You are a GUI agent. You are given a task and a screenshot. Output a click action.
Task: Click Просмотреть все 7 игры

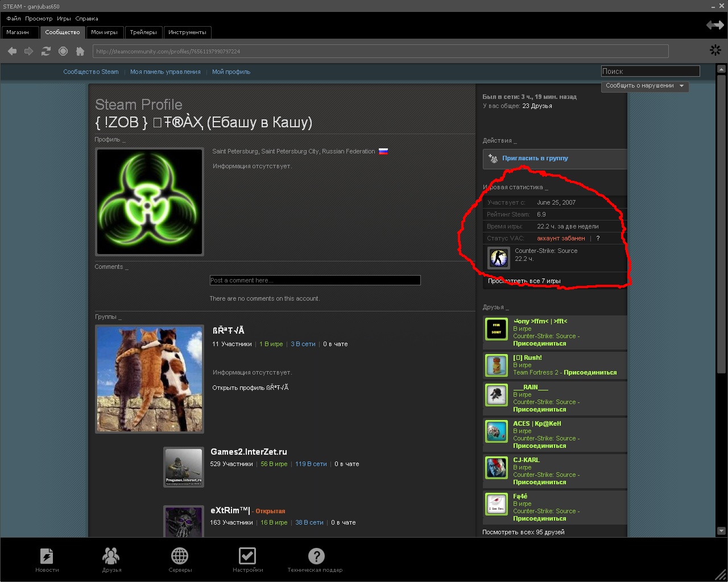coord(524,281)
